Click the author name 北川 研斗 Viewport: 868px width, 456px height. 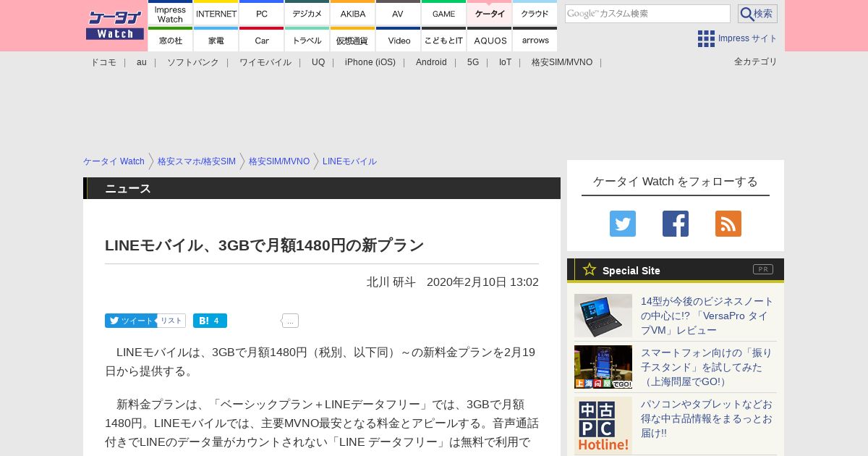click(391, 282)
